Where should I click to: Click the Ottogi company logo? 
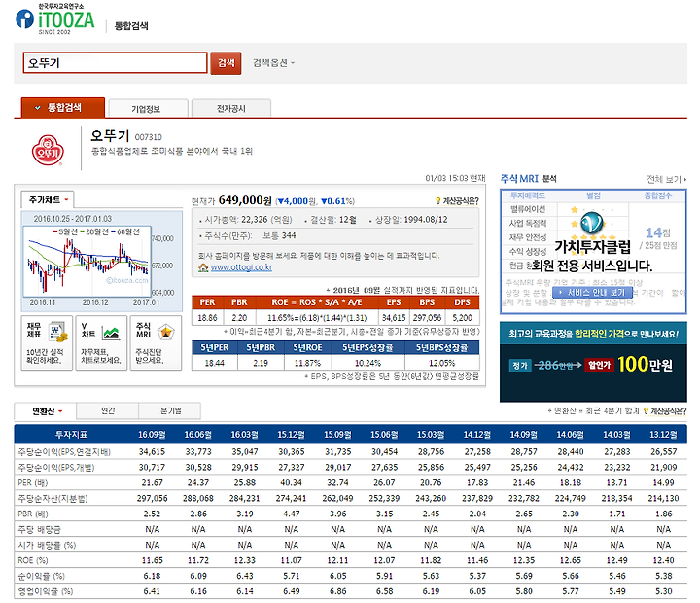(48, 150)
